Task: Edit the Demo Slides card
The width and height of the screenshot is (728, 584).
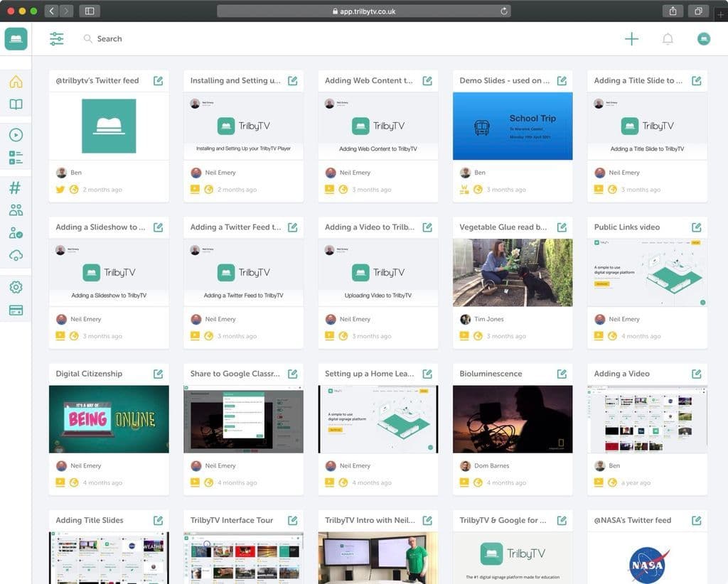Action: [x=562, y=81]
